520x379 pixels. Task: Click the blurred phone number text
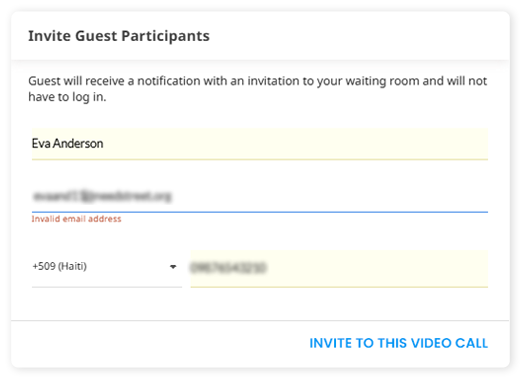point(228,268)
